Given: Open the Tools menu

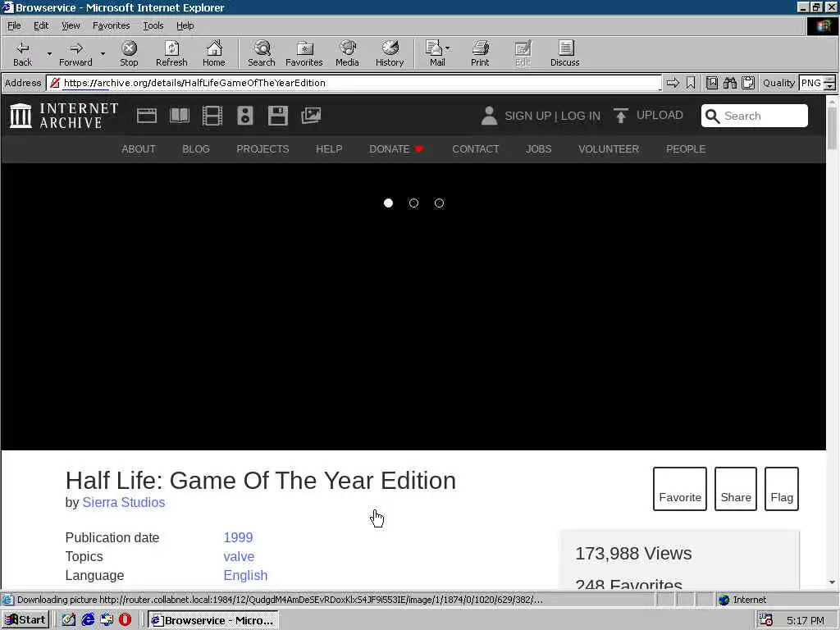Looking at the screenshot, I should (x=153, y=25).
